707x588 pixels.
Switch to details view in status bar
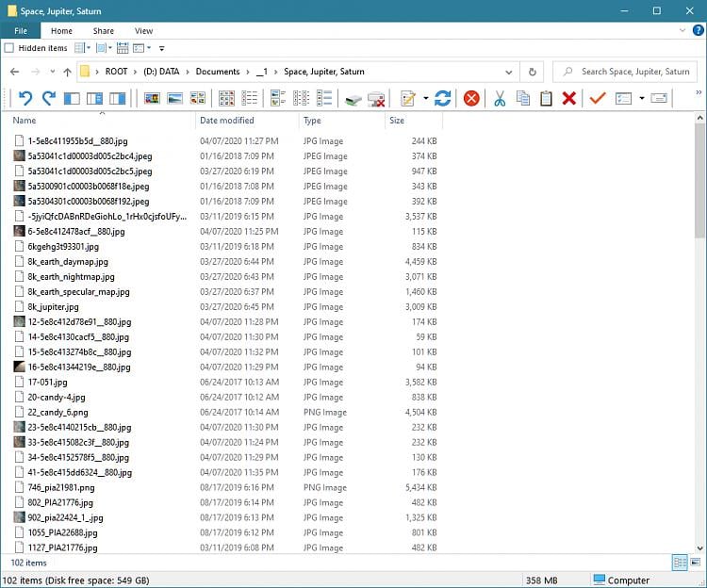[679, 563]
